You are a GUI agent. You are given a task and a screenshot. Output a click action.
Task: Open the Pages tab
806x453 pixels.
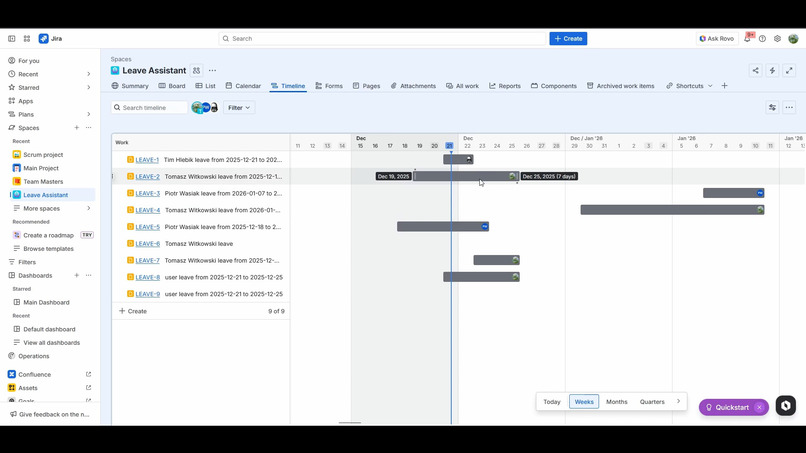(367, 86)
